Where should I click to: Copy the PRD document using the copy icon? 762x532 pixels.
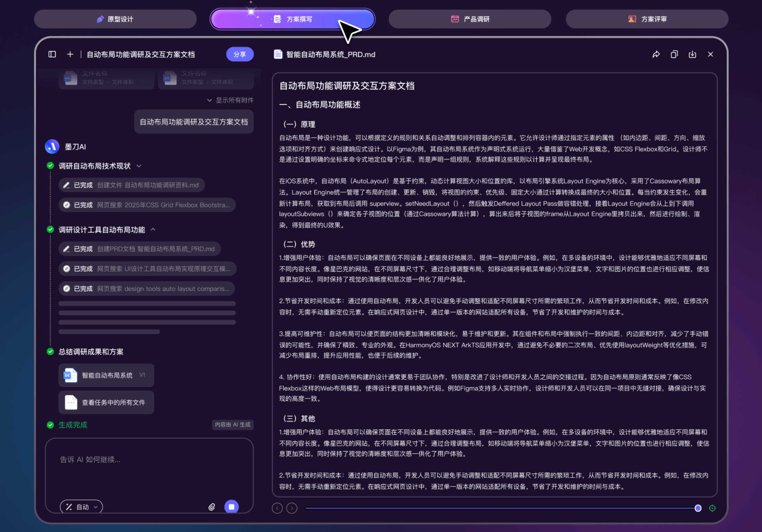(x=674, y=54)
